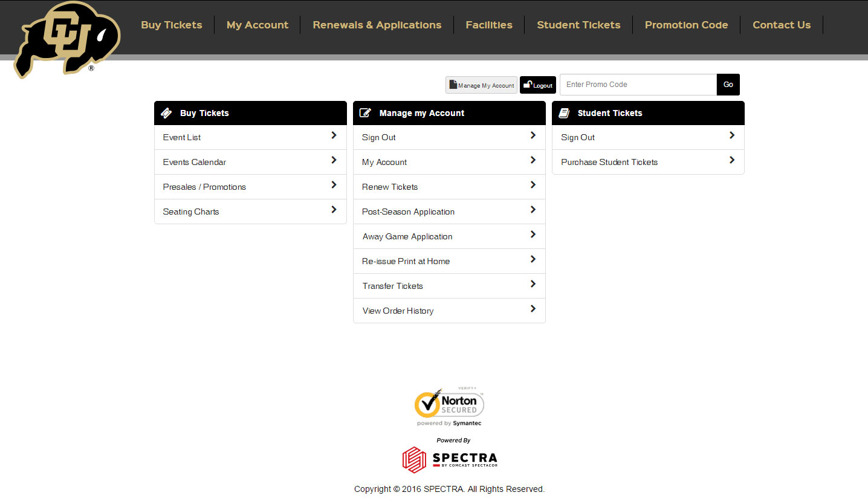
Task: Click the Enter Promo Code field
Action: click(638, 85)
